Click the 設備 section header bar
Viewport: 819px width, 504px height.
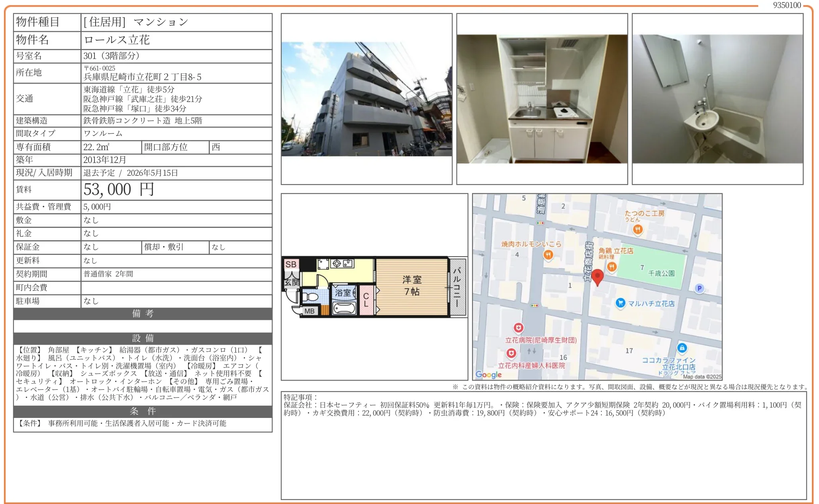pos(143,338)
